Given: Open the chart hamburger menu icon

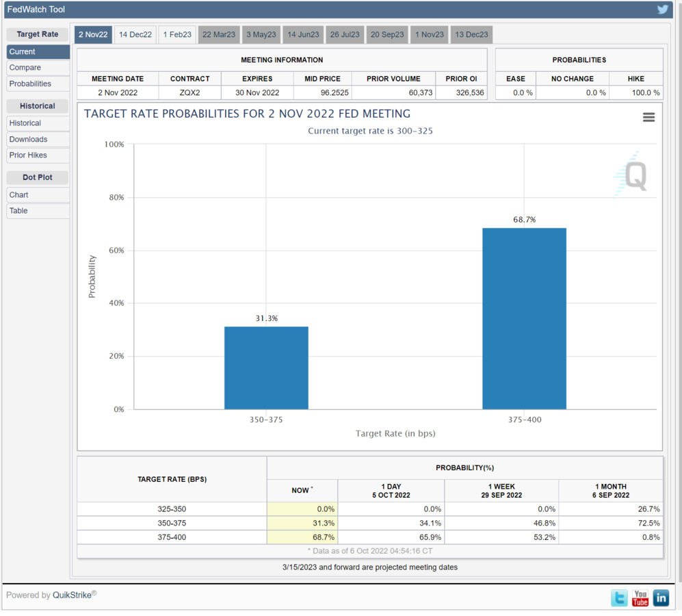Looking at the screenshot, I should pos(648,118).
